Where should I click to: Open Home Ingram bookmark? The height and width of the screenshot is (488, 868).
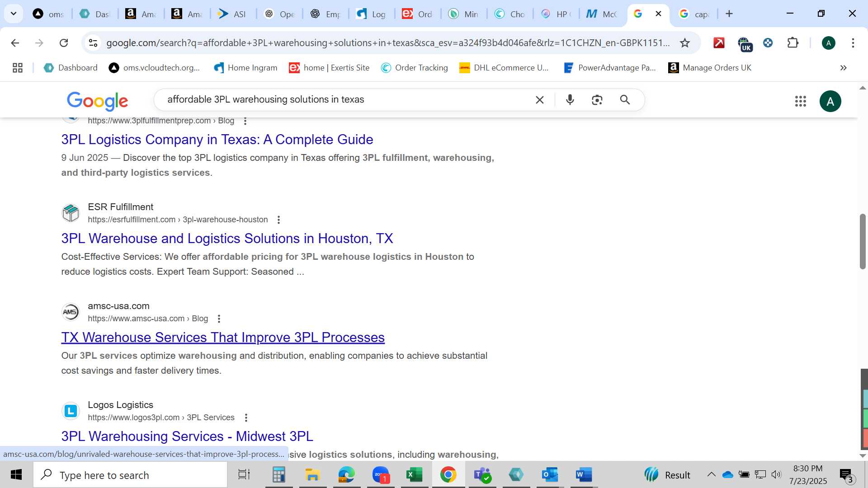tap(245, 68)
